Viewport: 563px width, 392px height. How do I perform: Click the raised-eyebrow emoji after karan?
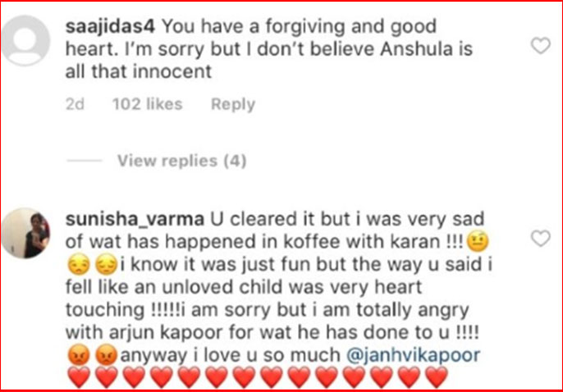click(478, 242)
